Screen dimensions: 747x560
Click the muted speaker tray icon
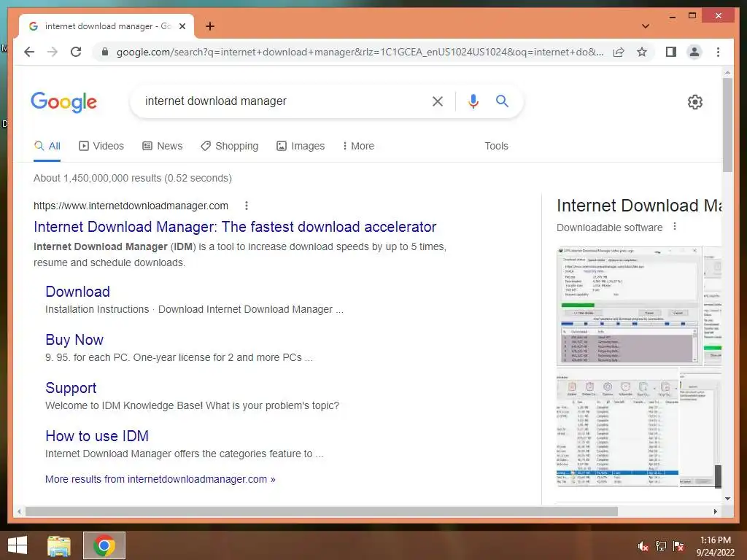coord(643,546)
